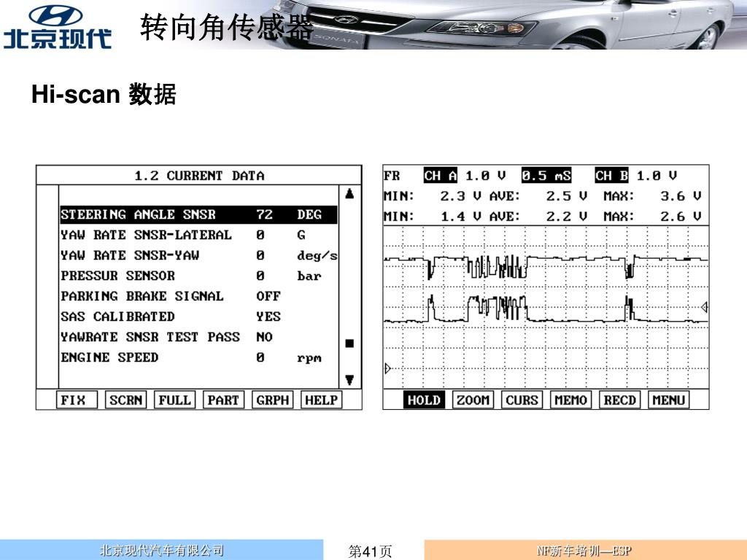This screenshot has width=747, height=560.
Task: Click the OFF value for parking brake
Action: [268, 296]
